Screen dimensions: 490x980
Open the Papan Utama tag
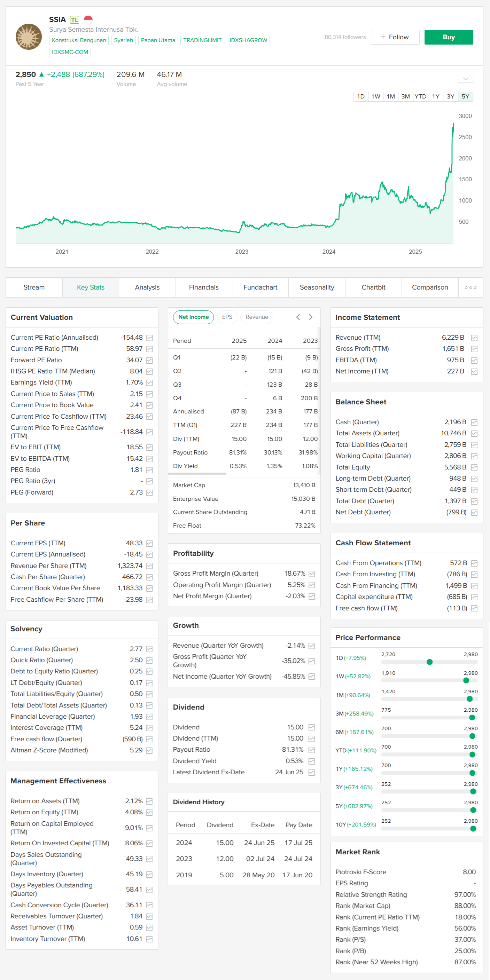[158, 40]
